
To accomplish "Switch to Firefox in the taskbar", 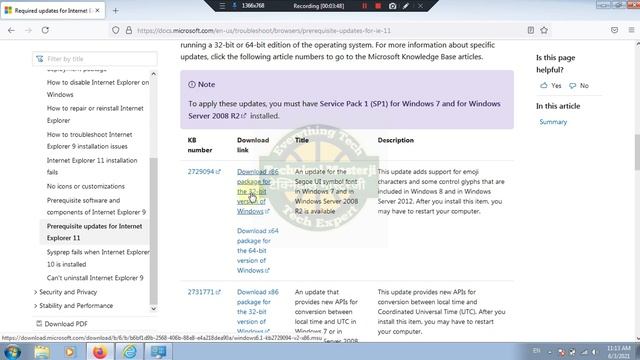I will click(x=100, y=352).
